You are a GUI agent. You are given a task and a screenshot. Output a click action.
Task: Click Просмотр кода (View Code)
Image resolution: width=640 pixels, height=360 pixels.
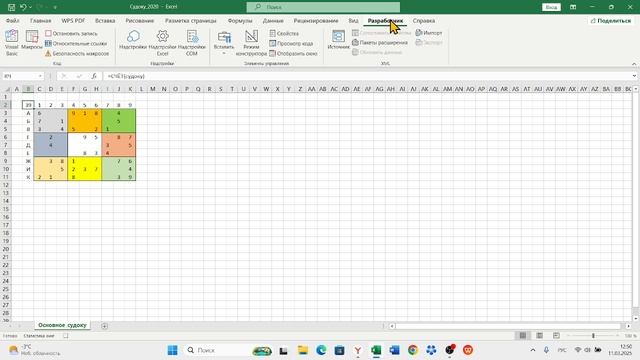(x=291, y=43)
